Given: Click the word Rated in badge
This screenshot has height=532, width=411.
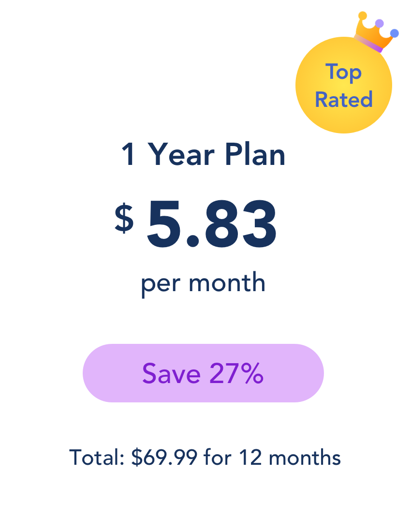Looking at the screenshot, I should (344, 100).
